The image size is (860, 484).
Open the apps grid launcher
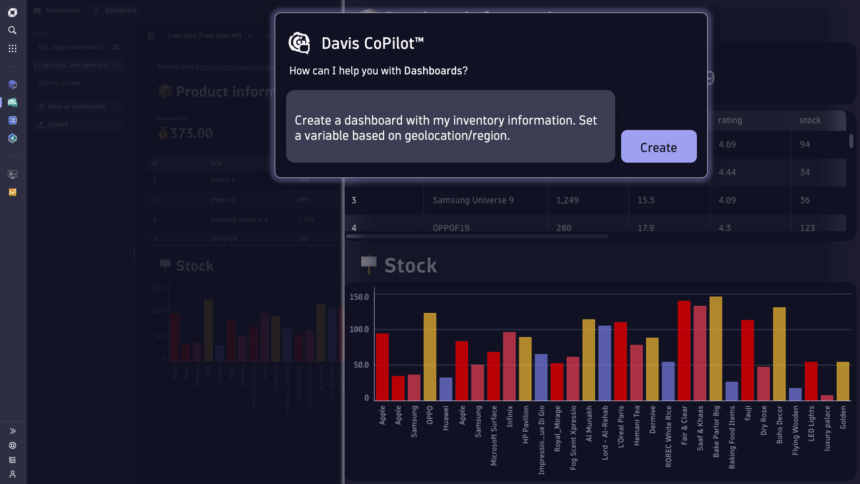point(13,48)
